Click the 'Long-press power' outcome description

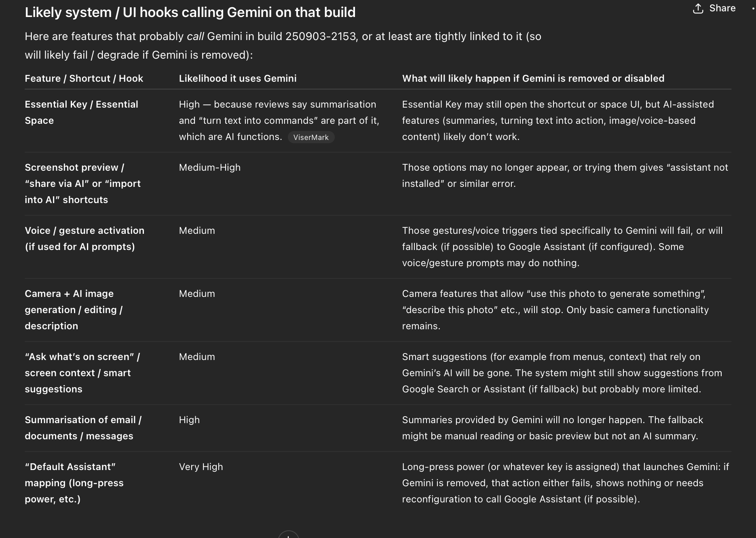click(565, 483)
